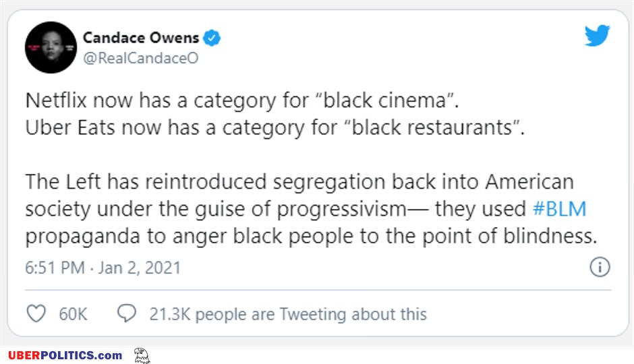Click the reply speech bubble icon
Image resolution: width=634 pixels, height=364 pixels.
pos(127,313)
